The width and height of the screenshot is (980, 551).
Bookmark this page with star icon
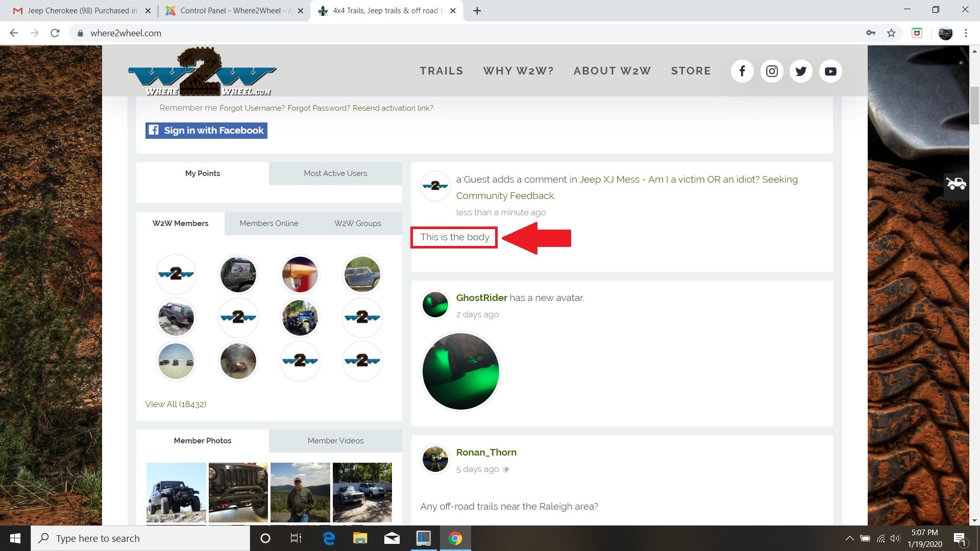pos(891,33)
